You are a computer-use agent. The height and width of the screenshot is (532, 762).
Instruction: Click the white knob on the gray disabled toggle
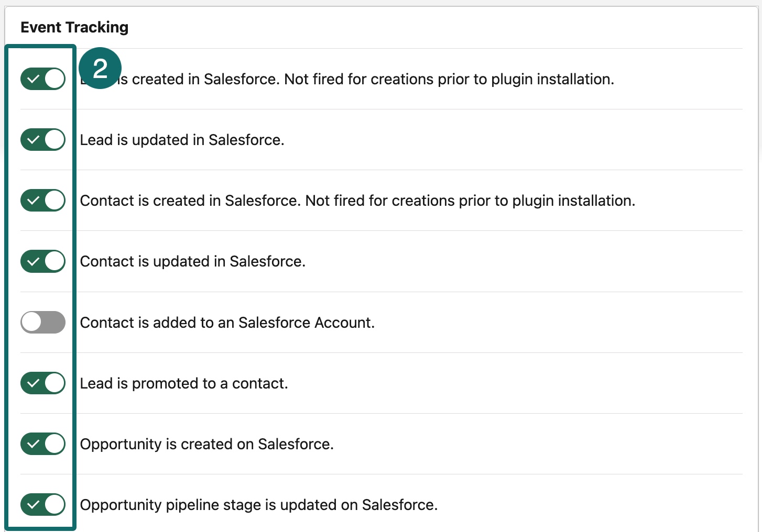[31, 322]
